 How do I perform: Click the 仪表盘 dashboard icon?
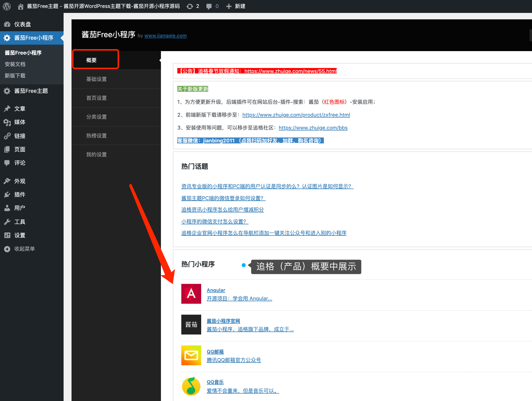[x=7, y=24]
